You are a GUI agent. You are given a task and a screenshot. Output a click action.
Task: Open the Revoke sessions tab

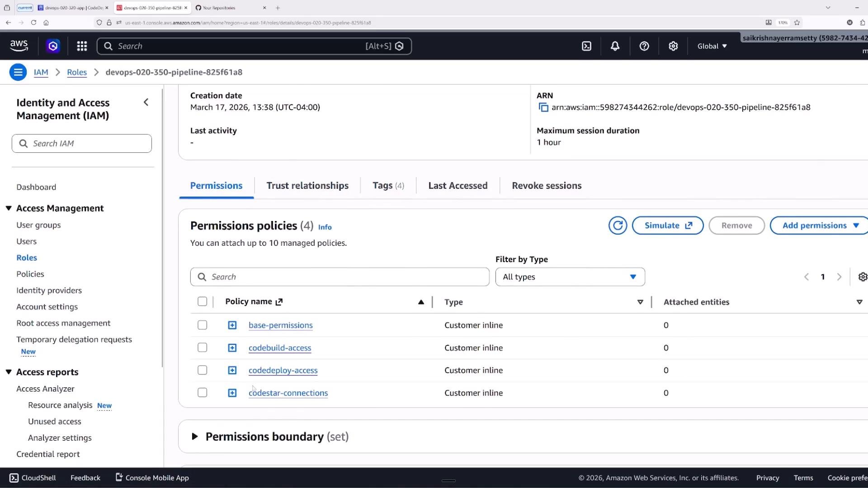[x=547, y=186]
